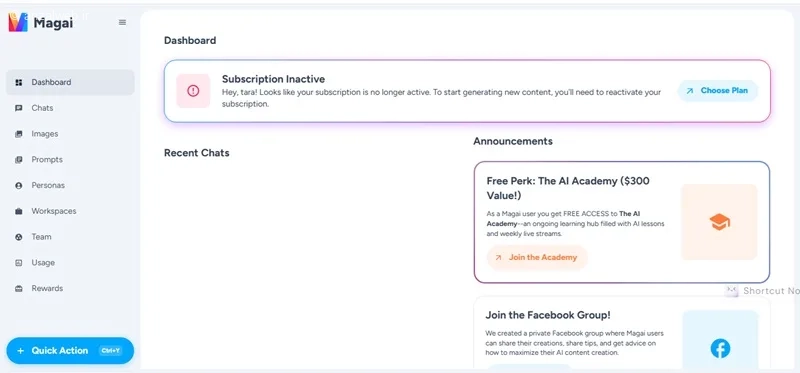
Task: Go to the Workspaces section
Action: [70, 211]
